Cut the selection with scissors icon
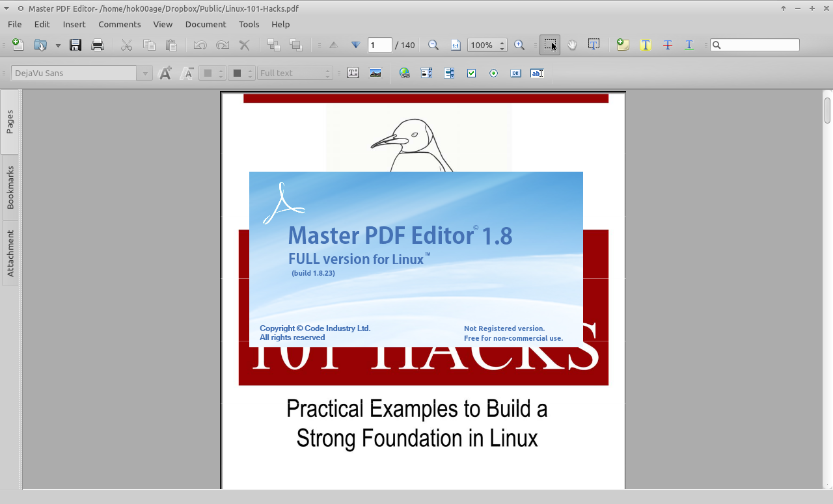 pos(127,45)
